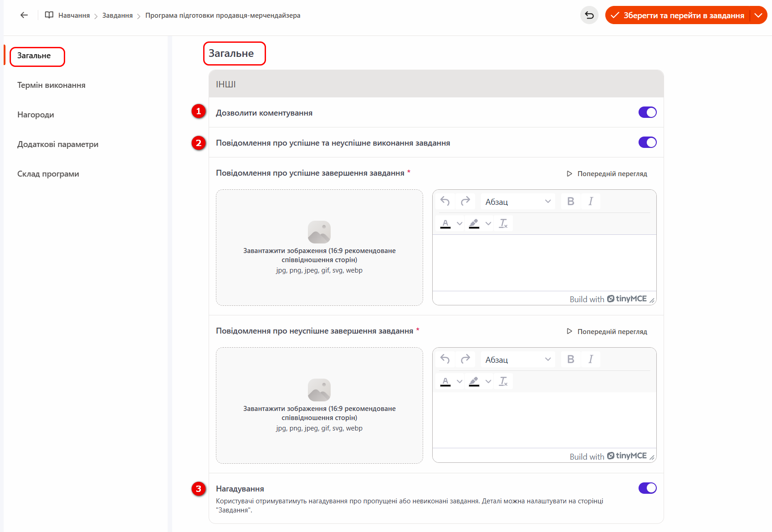Click Зберегти та перейти в завдання button
The width and height of the screenshot is (772, 532).
point(678,15)
